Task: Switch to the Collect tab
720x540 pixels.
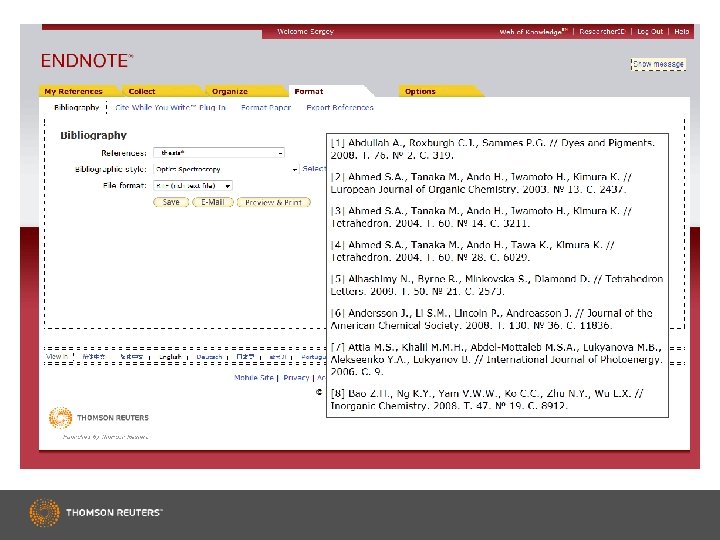Action: pyautogui.click(x=142, y=91)
